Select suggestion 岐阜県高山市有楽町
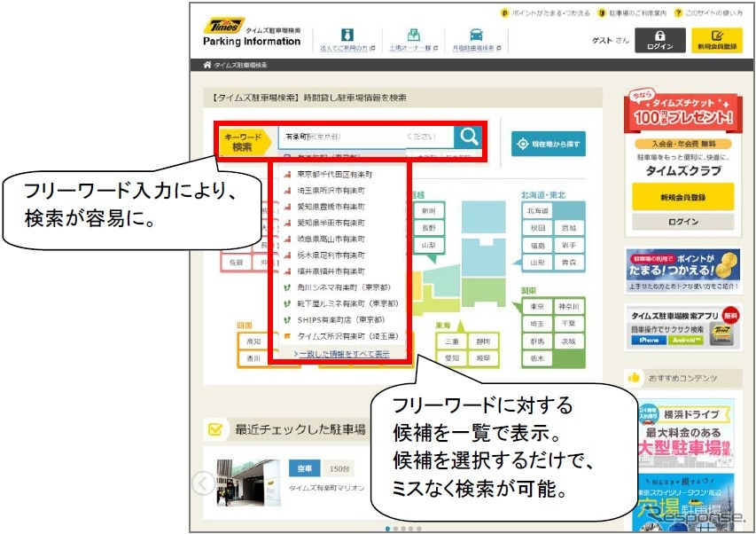This screenshot has height=534, width=756. [x=331, y=239]
